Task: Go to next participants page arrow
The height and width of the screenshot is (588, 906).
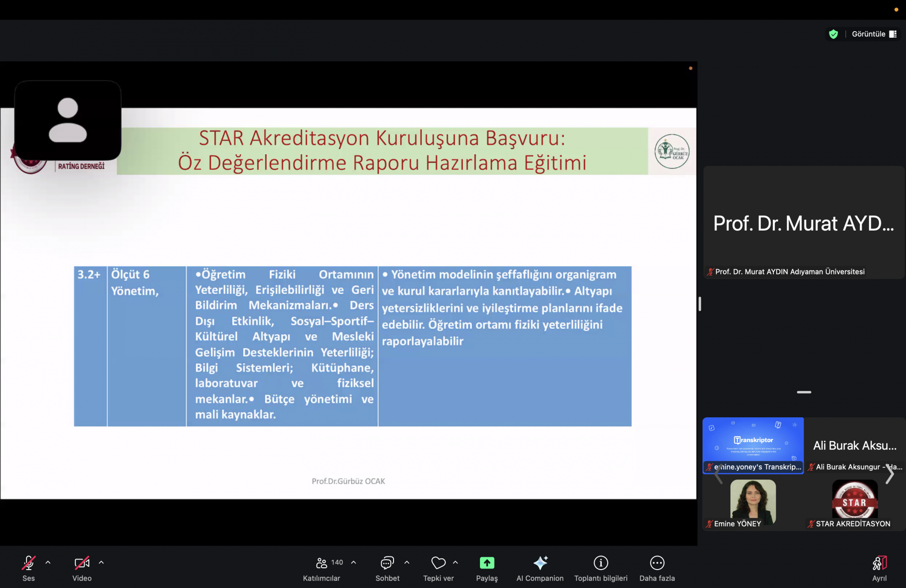Action: coord(889,474)
